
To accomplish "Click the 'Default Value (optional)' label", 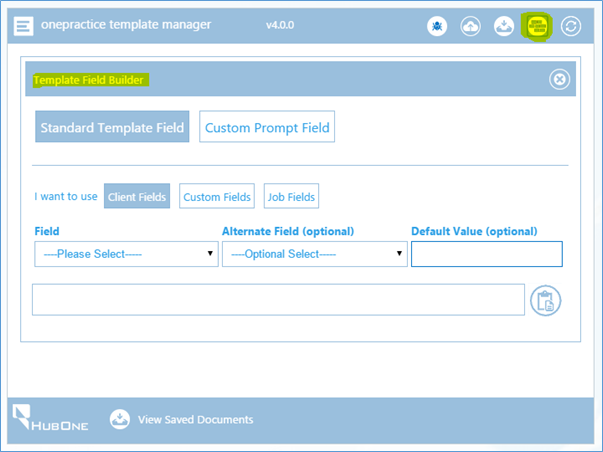I will [x=474, y=231].
